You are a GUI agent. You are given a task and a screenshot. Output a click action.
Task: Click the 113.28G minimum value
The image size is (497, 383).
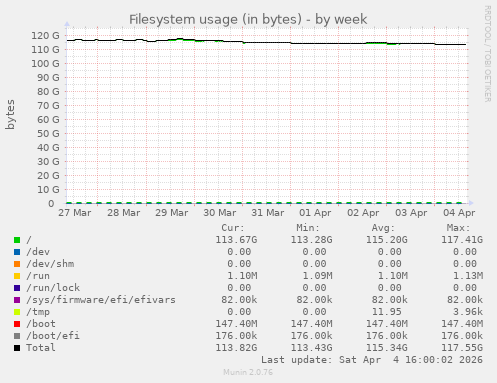pyautogui.click(x=312, y=240)
